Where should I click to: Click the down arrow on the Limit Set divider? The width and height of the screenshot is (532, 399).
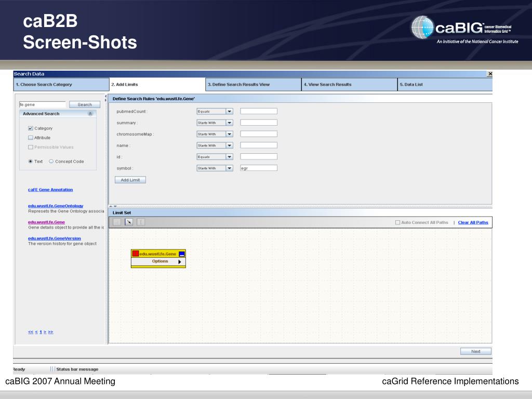[115, 206]
